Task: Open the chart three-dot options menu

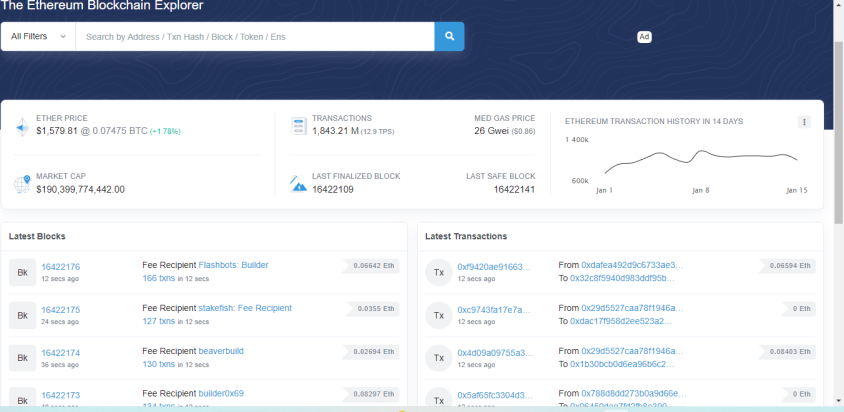Action: pyautogui.click(x=804, y=122)
